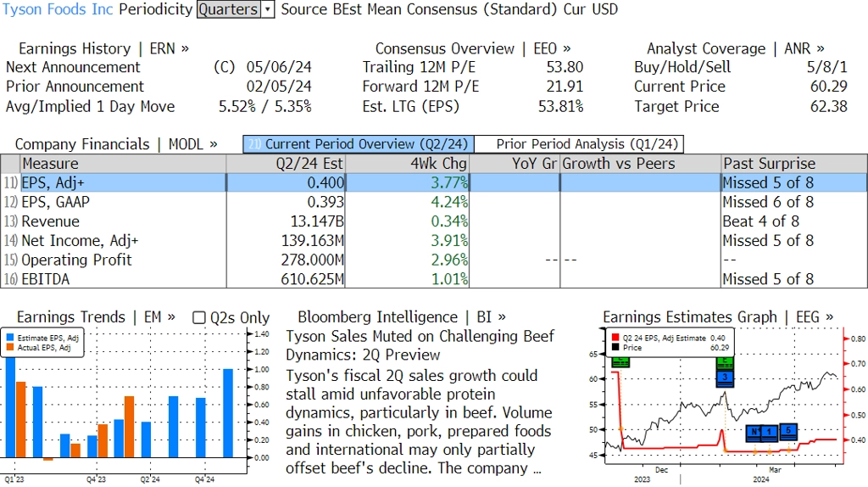Viewport: 868px width, 487px height.
Task: Click the YoY Gr column header
Action: point(515,164)
